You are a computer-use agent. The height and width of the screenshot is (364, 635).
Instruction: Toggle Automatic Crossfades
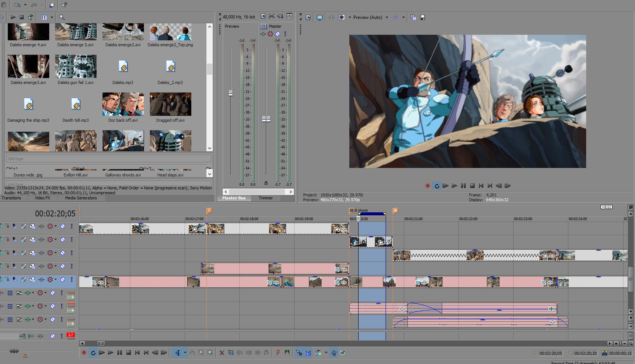tap(308, 353)
